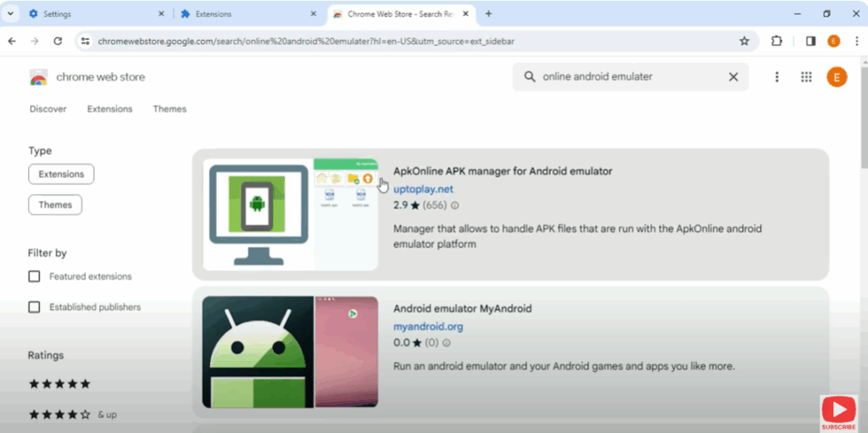Open the Google apps grid icon
The height and width of the screenshot is (433, 868).
(806, 77)
